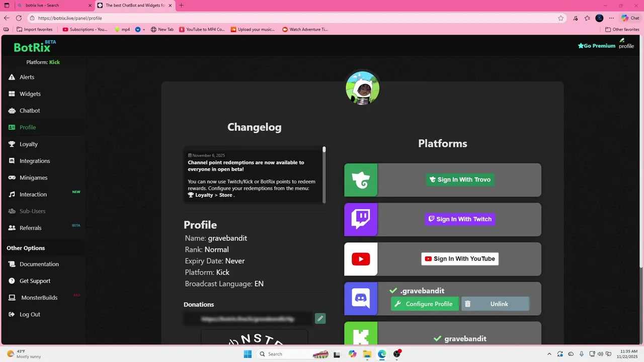The width and height of the screenshot is (644, 362).
Task: Switch to the botrix live - Search tab
Action: pyautogui.click(x=54, y=6)
